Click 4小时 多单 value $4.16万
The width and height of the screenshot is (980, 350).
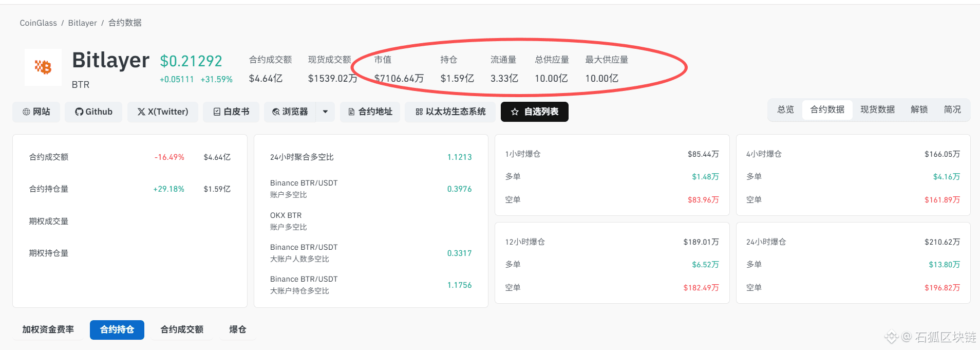point(947,177)
